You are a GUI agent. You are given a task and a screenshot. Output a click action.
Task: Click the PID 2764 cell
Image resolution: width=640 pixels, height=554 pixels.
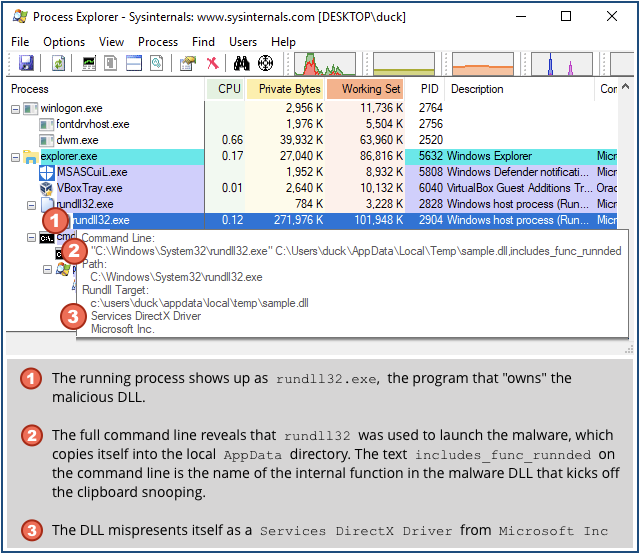(431, 108)
